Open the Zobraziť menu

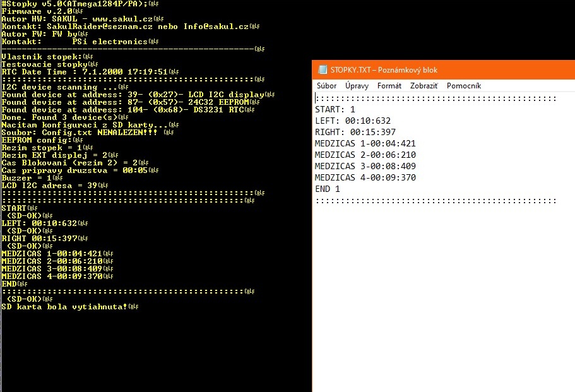pyautogui.click(x=424, y=86)
